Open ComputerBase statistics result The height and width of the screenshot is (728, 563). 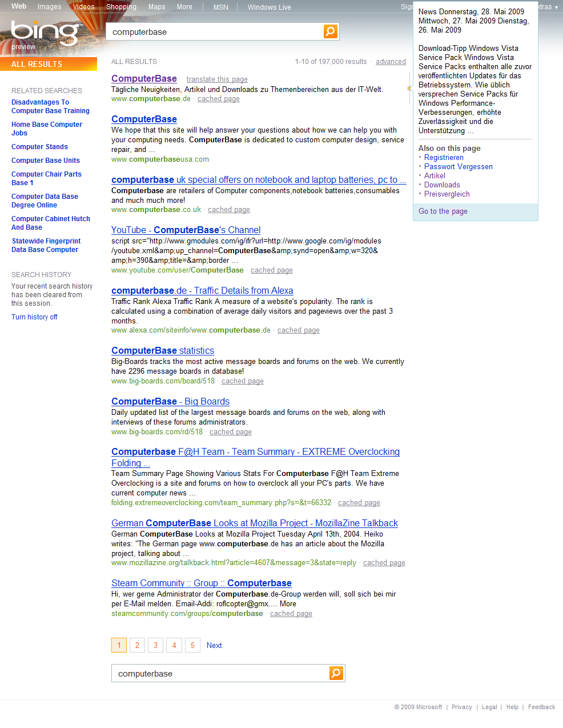click(x=163, y=350)
